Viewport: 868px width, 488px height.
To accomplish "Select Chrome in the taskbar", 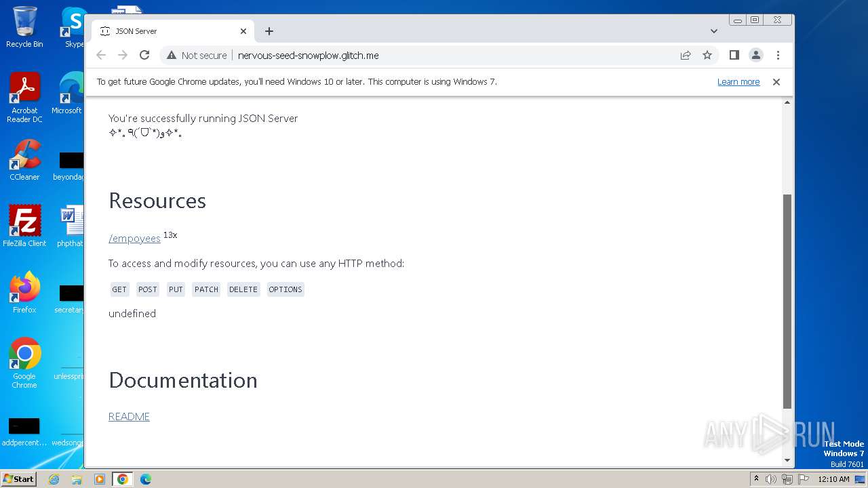I will point(123,479).
